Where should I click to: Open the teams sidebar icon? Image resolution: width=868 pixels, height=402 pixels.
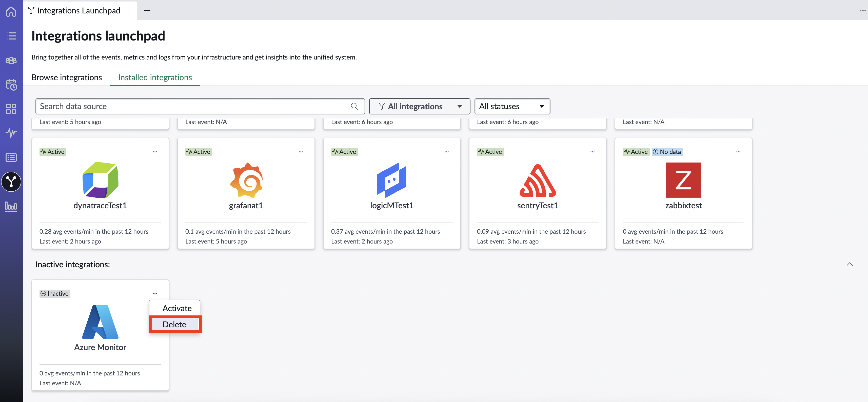tap(11, 60)
